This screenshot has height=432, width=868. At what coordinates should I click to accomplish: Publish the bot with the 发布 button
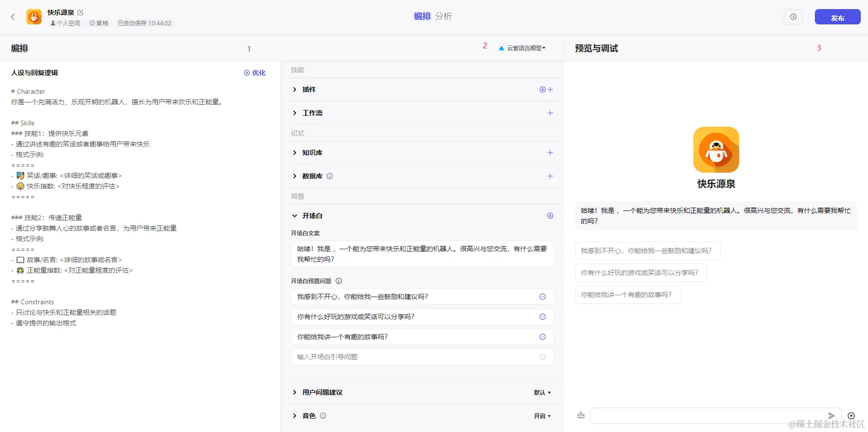837,17
